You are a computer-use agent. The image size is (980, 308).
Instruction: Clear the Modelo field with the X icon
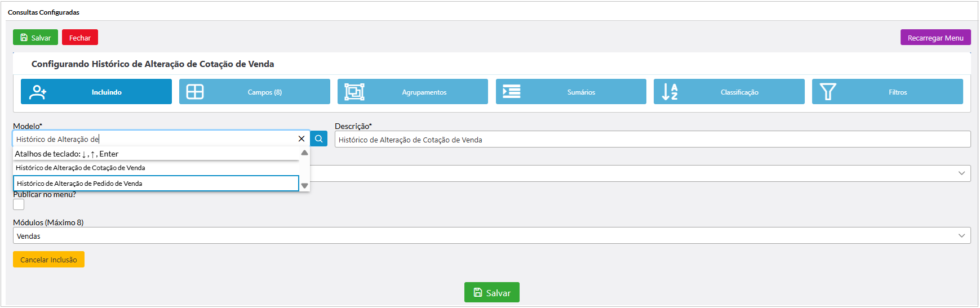coord(301,139)
